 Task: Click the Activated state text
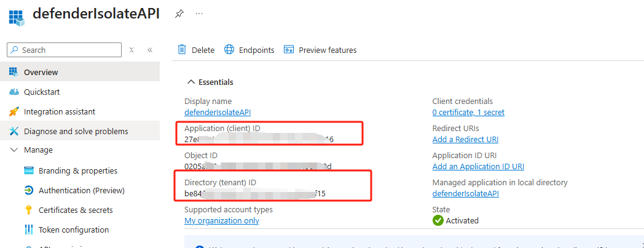click(462, 221)
